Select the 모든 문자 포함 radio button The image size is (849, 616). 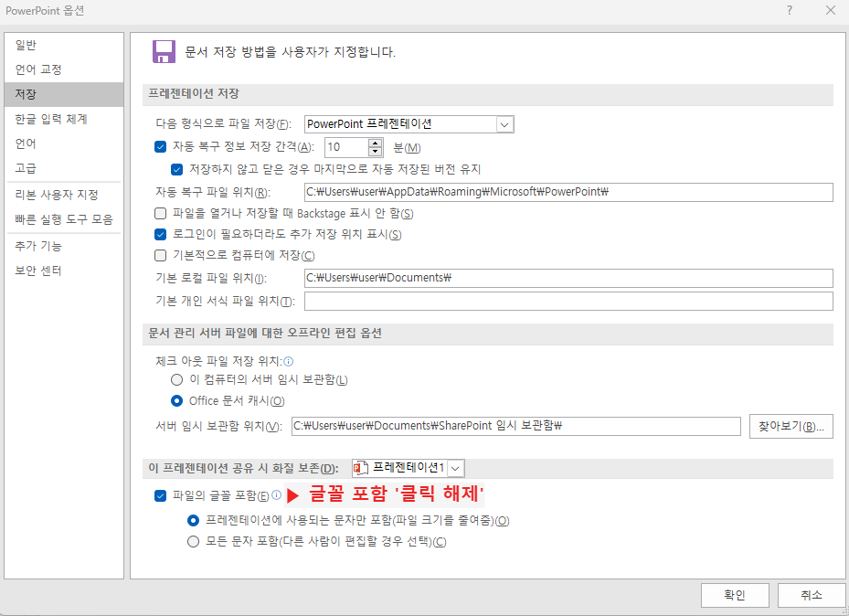coord(195,539)
